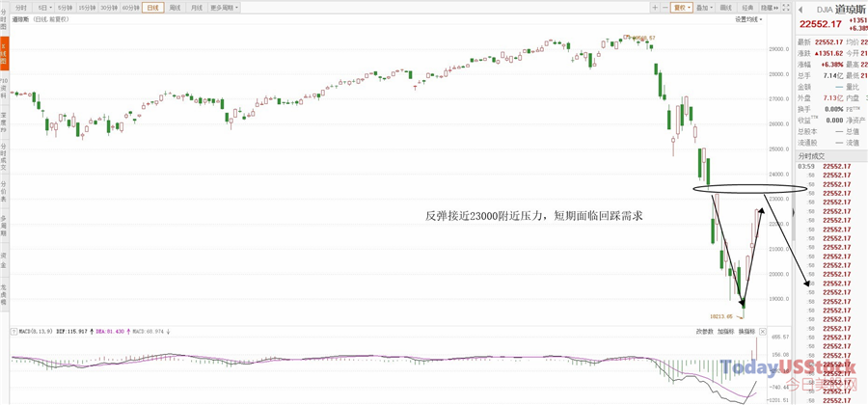Select 5分钟 period
868x405 pixels.
coord(66,8)
